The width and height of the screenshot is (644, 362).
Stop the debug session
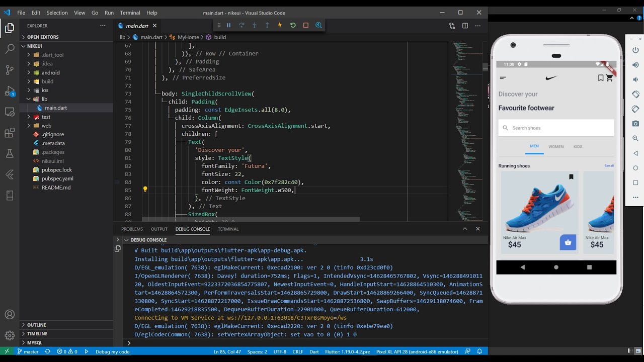[x=305, y=25]
